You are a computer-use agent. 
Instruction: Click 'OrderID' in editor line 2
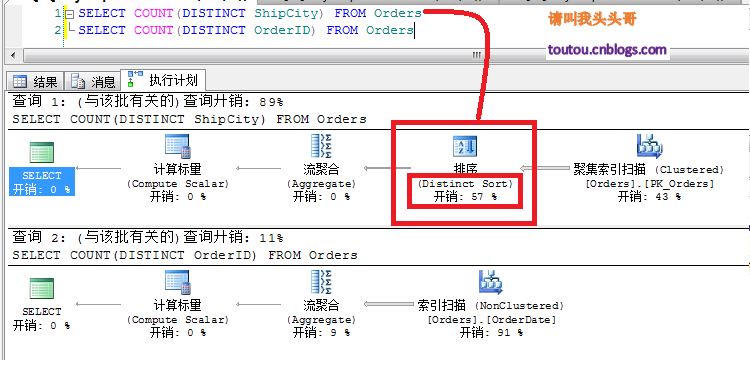click(282, 30)
